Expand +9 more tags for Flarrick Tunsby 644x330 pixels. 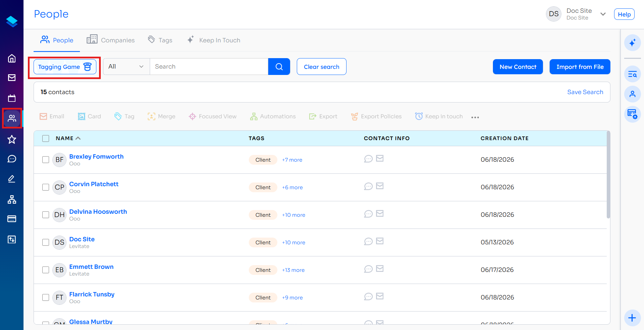coord(292,298)
